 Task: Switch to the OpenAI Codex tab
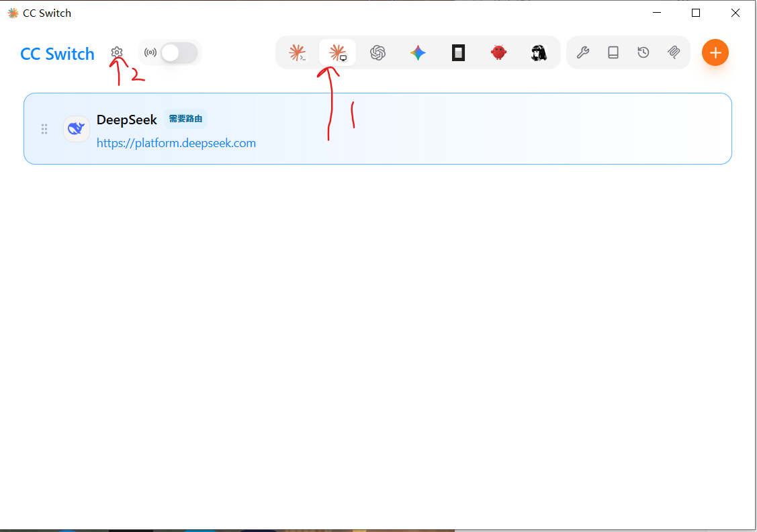(377, 52)
